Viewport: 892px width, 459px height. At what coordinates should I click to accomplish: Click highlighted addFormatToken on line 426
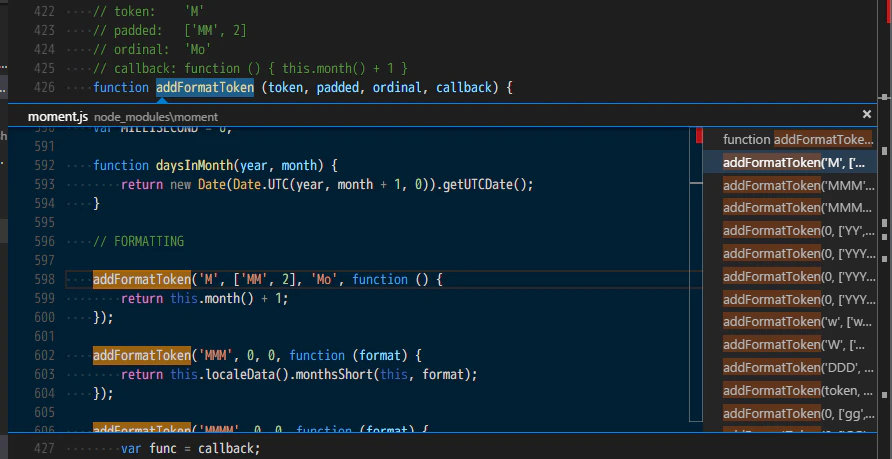(205, 88)
